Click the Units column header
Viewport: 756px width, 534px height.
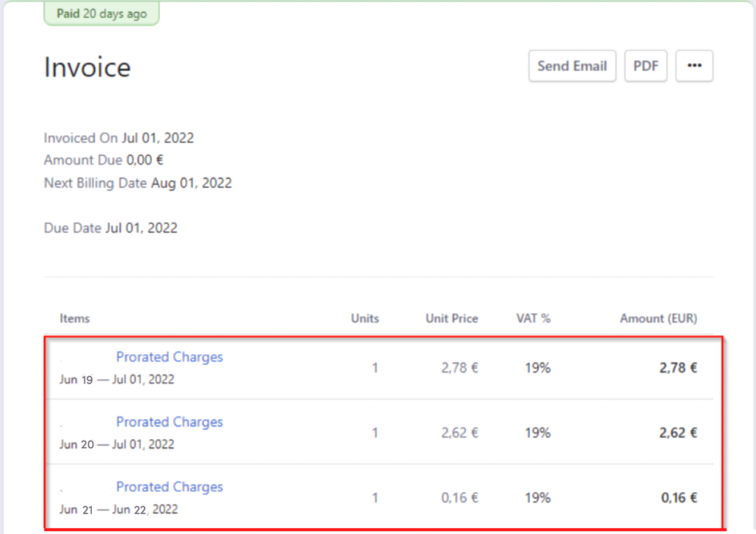[365, 318]
